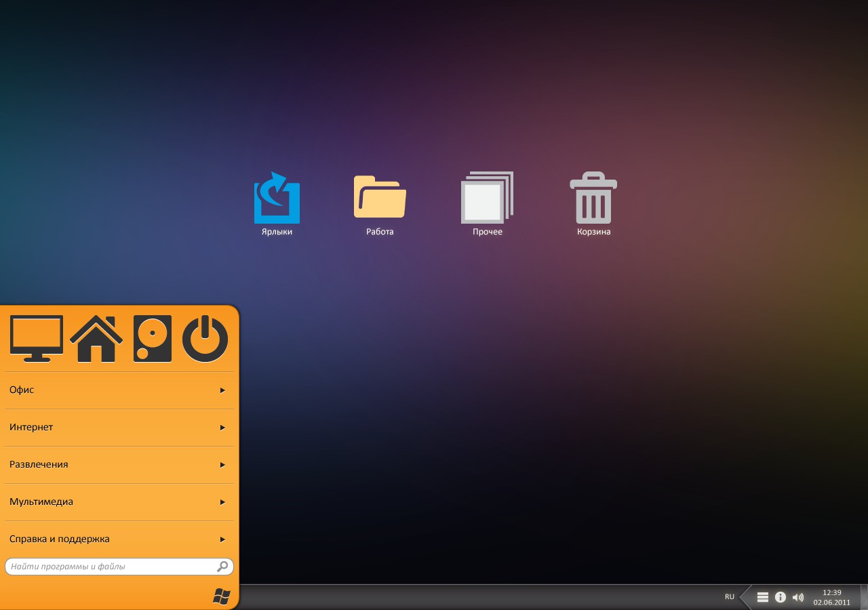This screenshot has width=868, height=610.
Task: Open the Работа folder on desktop
Action: [x=380, y=197]
